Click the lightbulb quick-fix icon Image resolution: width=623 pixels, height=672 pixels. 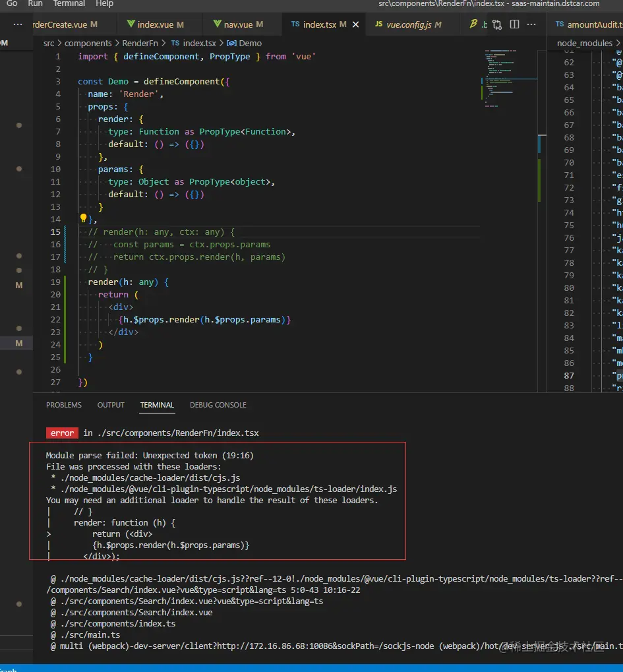click(x=83, y=218)
